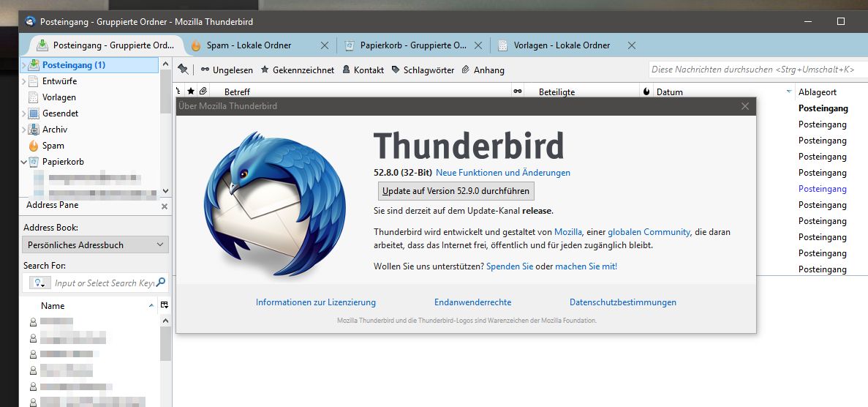Open the Archiv folder

pos(54,129)
